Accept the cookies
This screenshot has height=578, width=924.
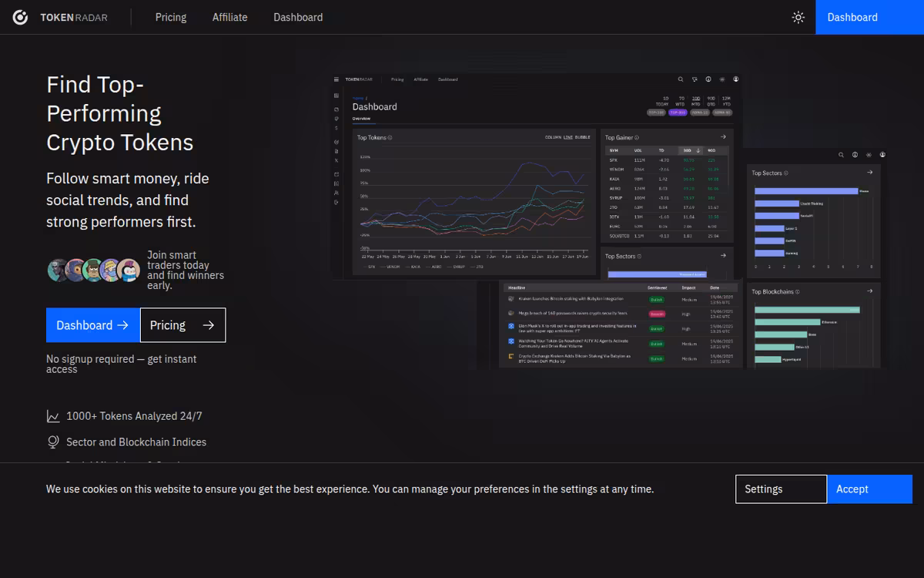point(869,489)
